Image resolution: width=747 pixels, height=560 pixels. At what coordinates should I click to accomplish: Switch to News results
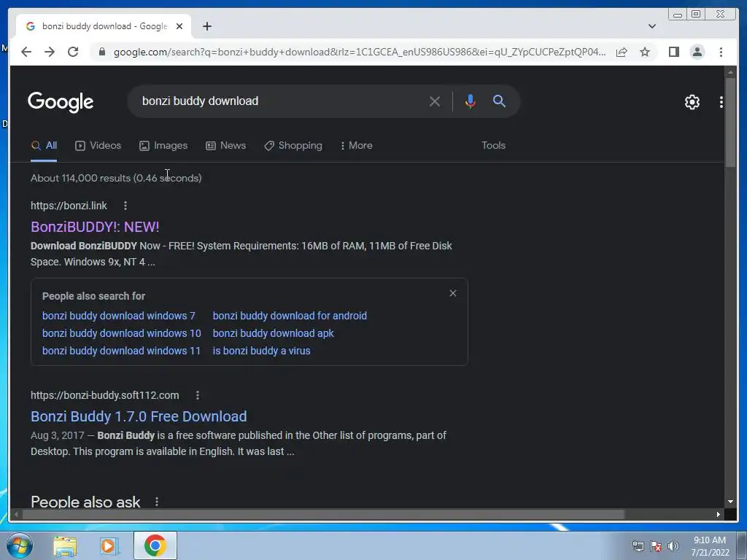pos(226,146)
